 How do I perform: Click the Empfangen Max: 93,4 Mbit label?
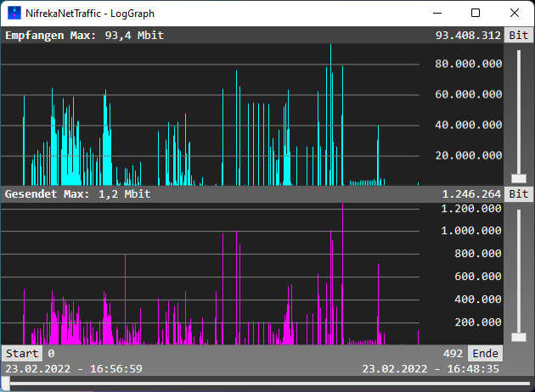pos(84,35)
